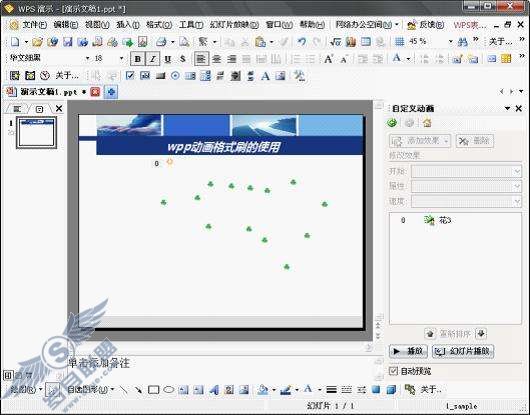
Task: Toggle right text alignment
Action: click(x=232, y=59)
